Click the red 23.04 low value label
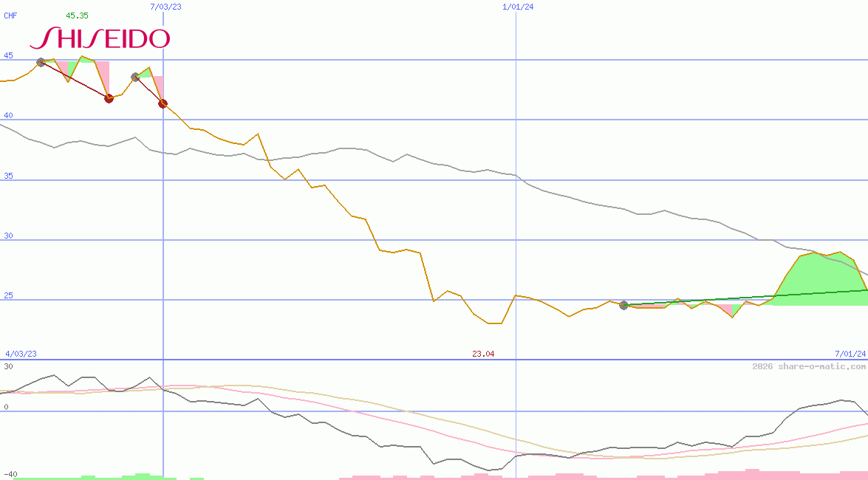 coord(483,354)
